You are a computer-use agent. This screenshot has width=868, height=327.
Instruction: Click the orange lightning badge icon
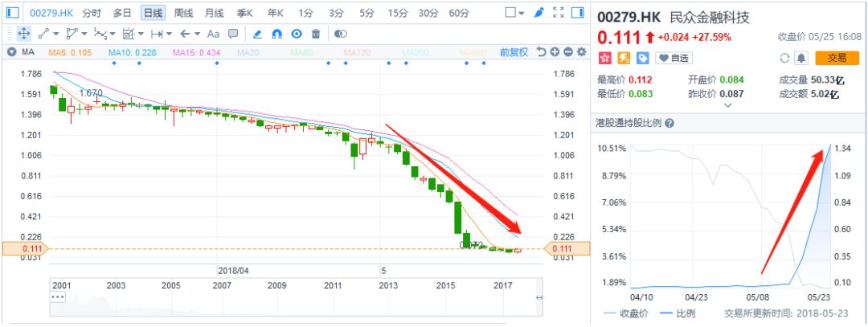pyautogui.click(x=624, y=58)
